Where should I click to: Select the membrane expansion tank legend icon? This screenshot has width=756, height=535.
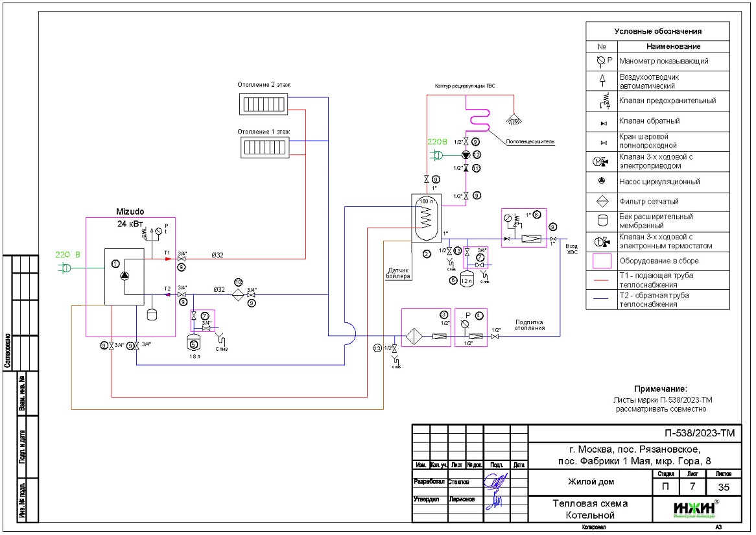(602, 220)
